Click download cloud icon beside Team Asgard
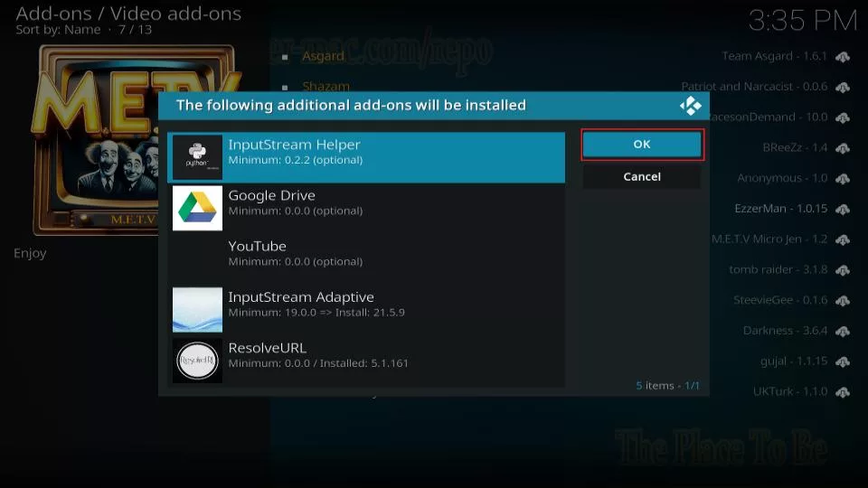The image size is (868, 488). 843,57
